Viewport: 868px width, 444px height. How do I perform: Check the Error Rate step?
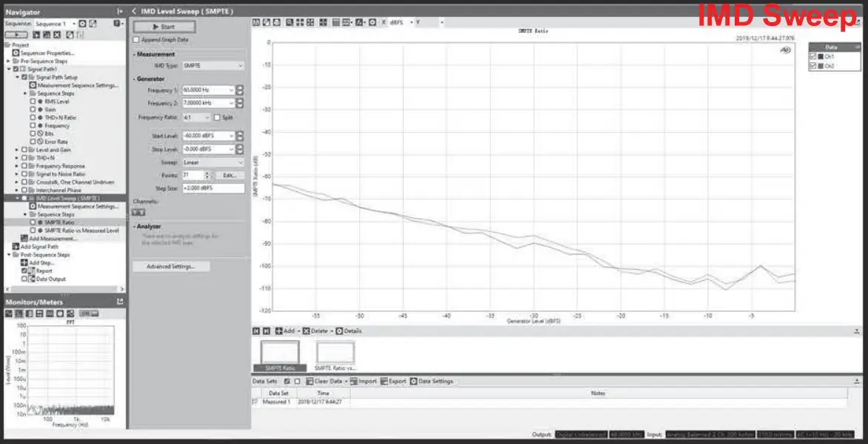33,142
